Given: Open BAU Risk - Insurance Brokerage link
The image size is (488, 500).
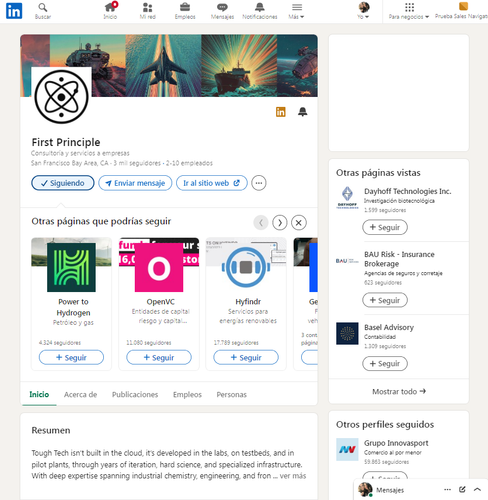Looking at the screenshot, I should click(399, 259).
